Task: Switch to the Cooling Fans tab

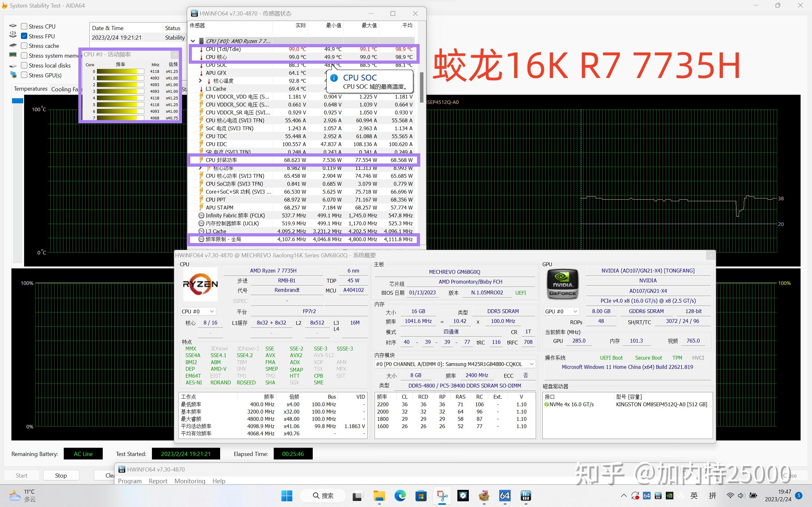Action: (64, 89)
